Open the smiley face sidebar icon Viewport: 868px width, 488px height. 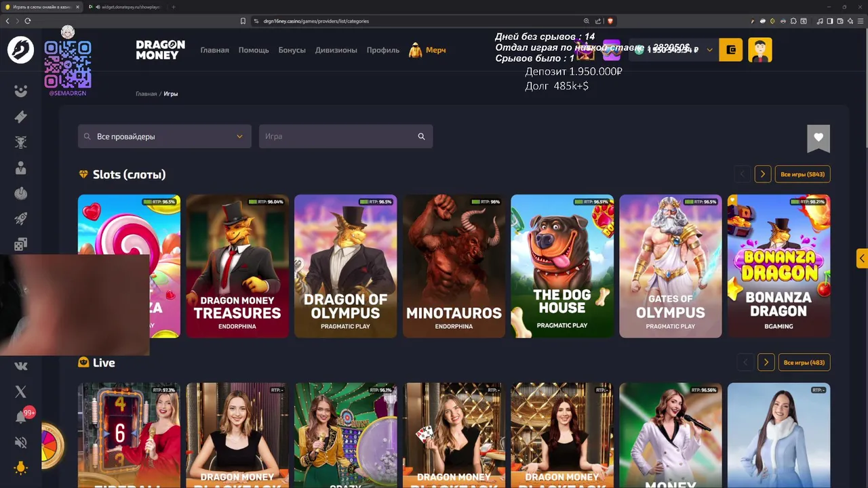point(21,91)
